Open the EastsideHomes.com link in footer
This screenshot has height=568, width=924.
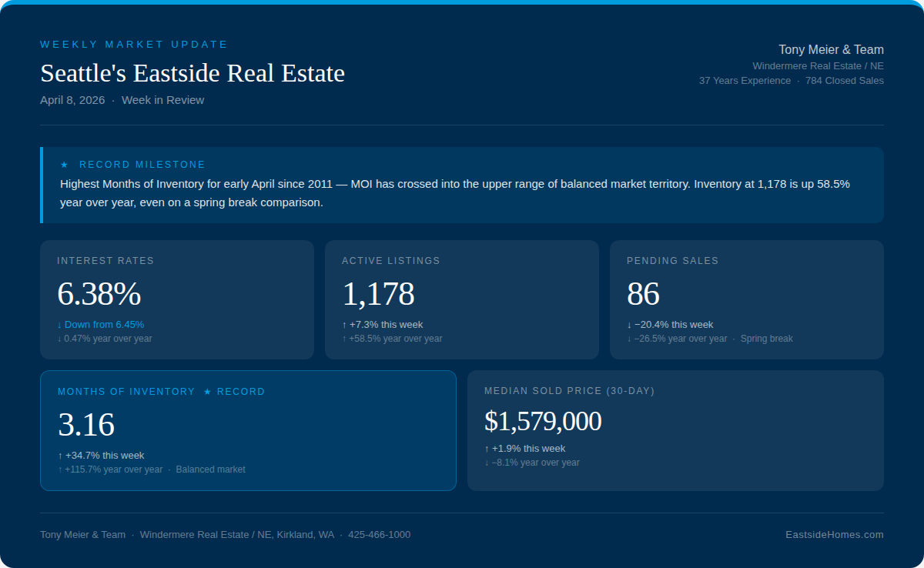tap(834, 535)
